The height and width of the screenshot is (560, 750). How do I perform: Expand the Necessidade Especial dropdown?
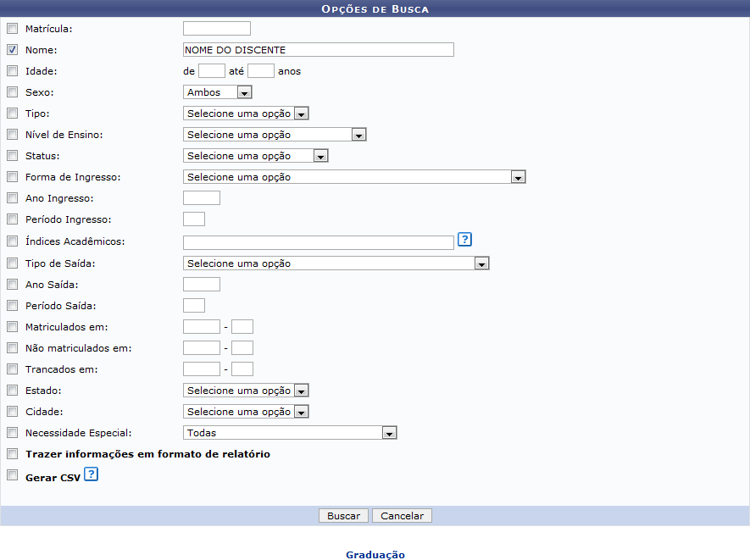coord(290,433)
